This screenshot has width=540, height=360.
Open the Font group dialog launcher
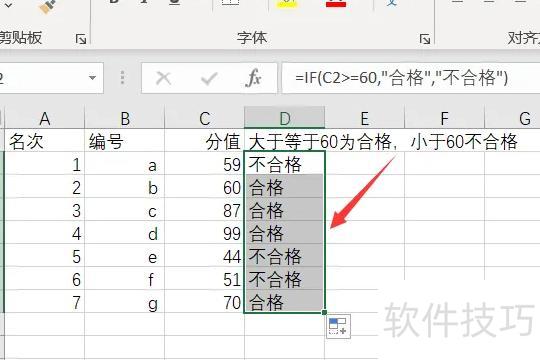point(425,39)
